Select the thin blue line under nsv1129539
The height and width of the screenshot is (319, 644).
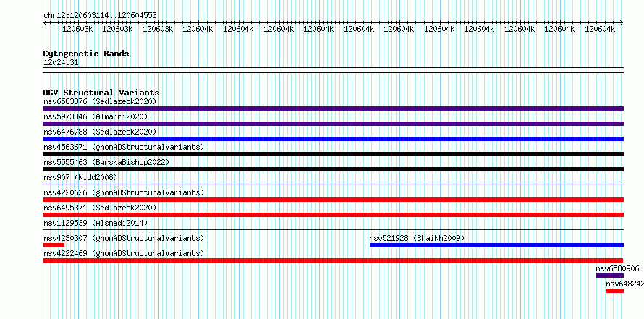333,230
